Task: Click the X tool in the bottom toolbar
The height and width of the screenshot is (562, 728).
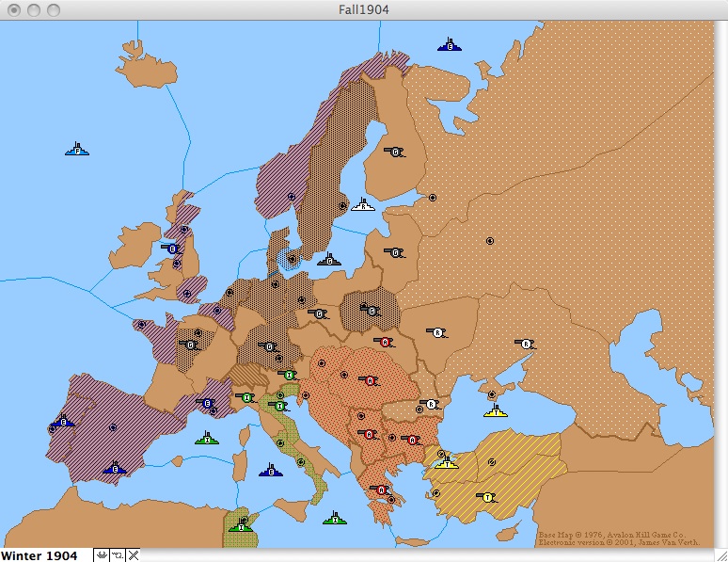Action: (x=134, y=555)
